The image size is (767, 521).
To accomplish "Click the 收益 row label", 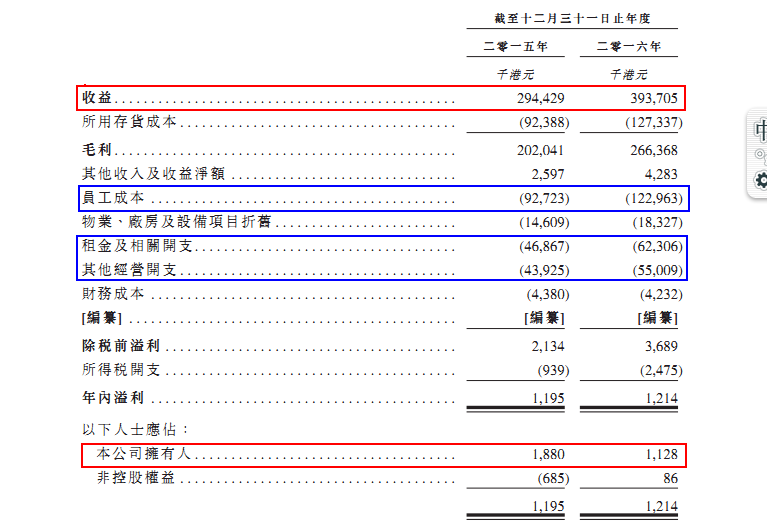I will 97,97.
